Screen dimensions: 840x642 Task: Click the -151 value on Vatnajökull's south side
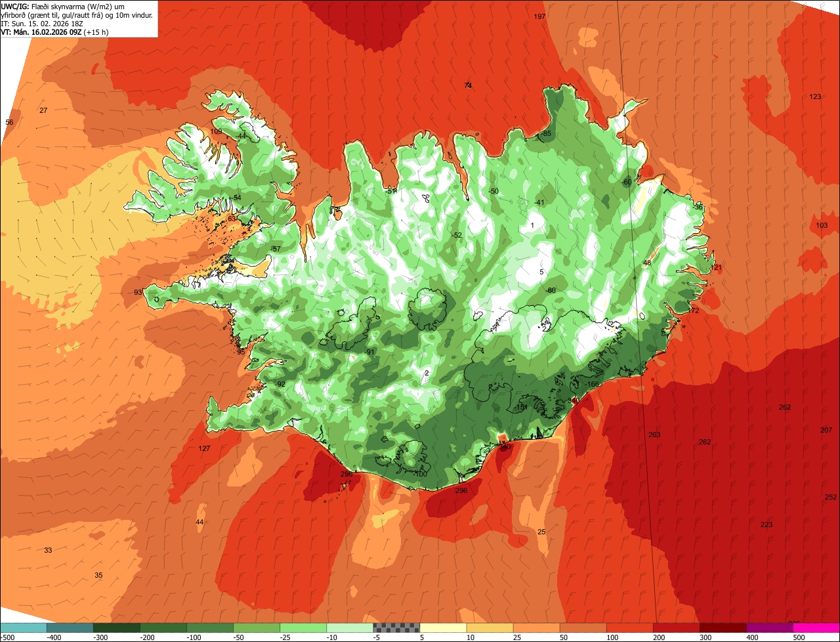pos(521,407)
